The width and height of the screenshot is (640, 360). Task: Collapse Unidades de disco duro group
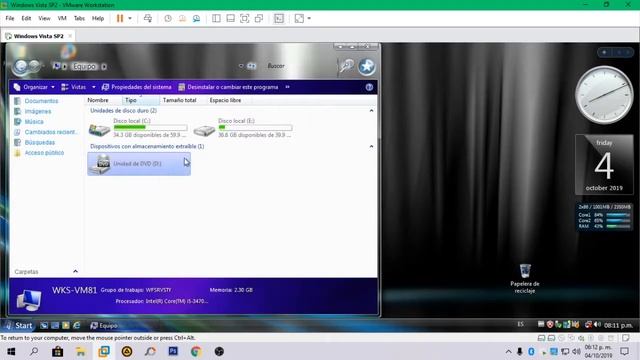(371, 111)
